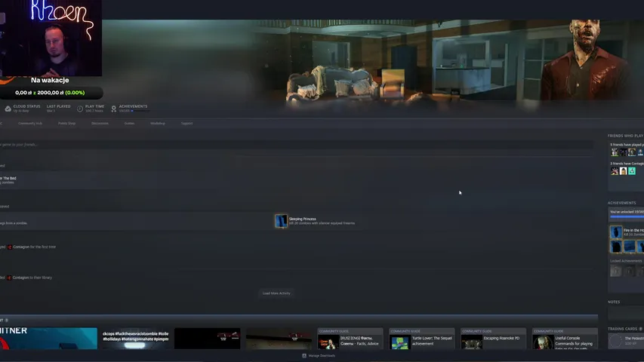Open the Points Shop tab
Viewport: 644px width, 362px height.
[x=66, y=123]
